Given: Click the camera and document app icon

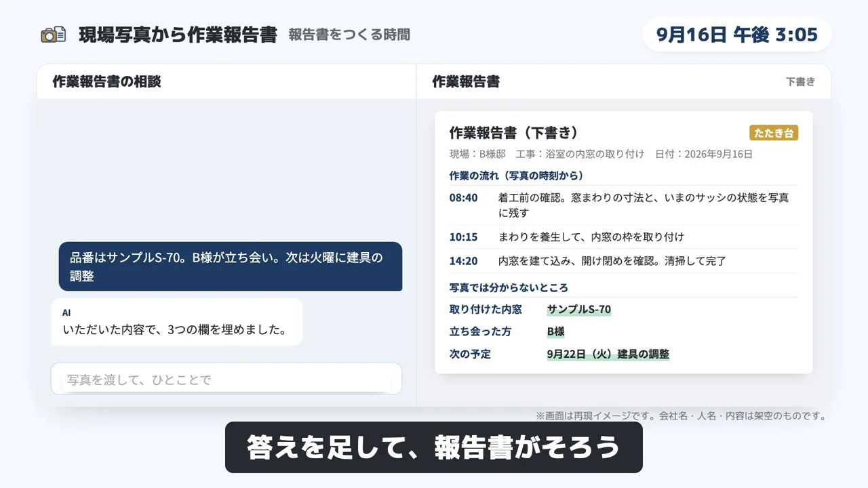Looking at the screenshot, I should click(54, 35).
